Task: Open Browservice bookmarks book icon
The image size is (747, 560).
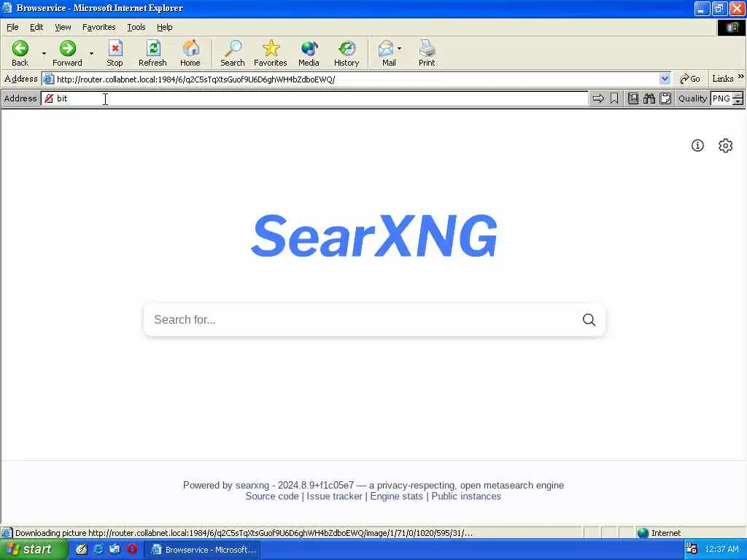Action: click(x=632, y=98)
